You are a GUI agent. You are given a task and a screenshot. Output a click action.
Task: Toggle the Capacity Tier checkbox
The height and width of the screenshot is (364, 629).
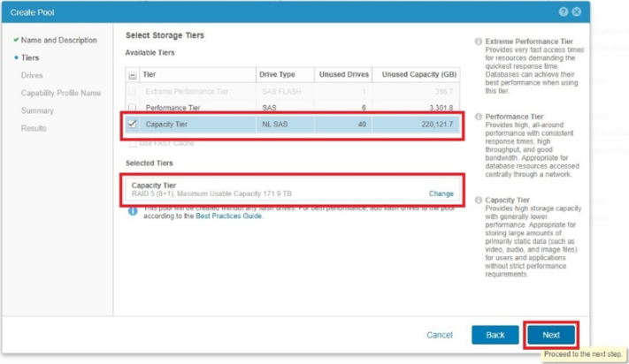[133, 125]
